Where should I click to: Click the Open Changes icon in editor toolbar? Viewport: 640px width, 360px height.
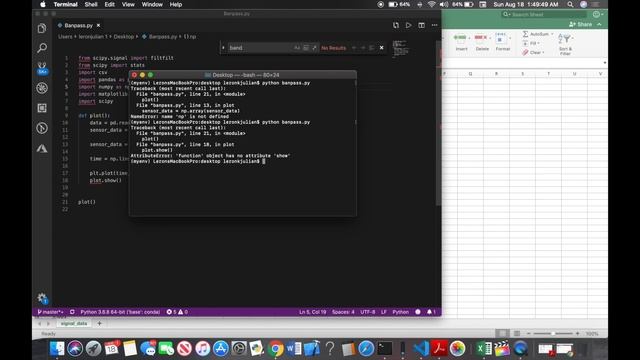tap(396, 25)
